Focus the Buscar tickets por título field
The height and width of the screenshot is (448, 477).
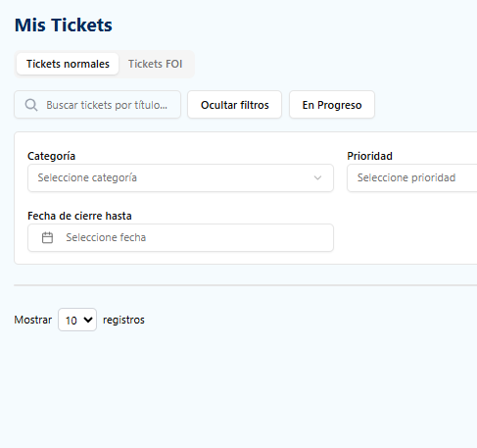(97, 105)
